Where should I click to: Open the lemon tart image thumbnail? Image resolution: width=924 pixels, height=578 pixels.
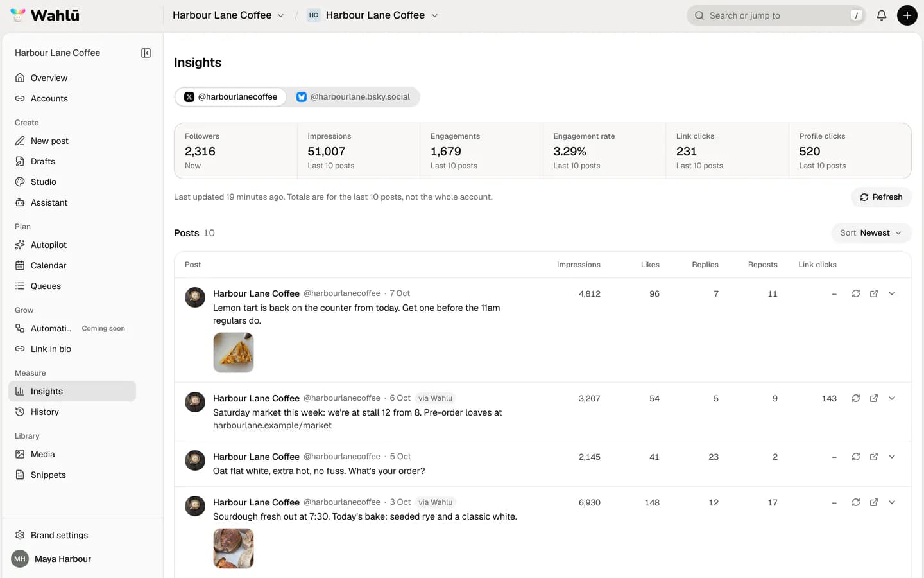[234, 353]
